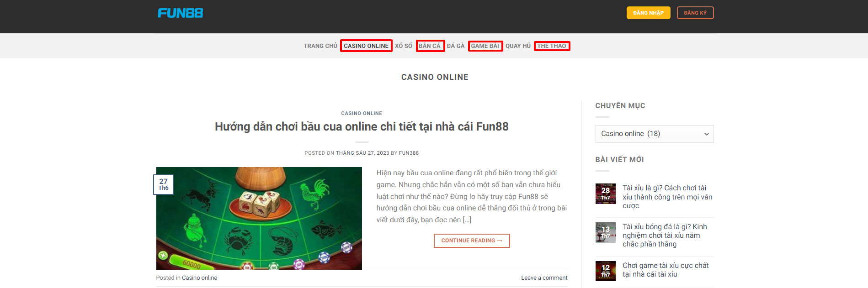This screenshot has height=288, width=868.
Task: Click the Leave a comment link
Action: coord(544,278)
